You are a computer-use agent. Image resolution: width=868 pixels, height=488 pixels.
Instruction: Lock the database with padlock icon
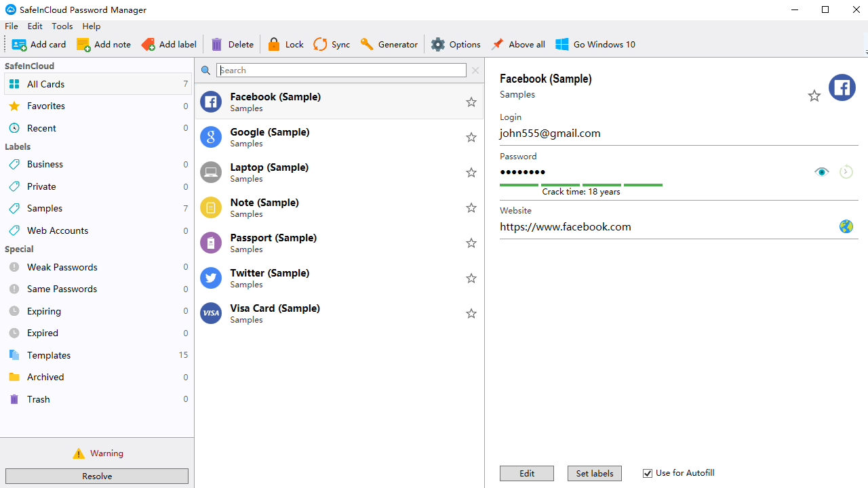pyautogui.click(x=274, y=45)
